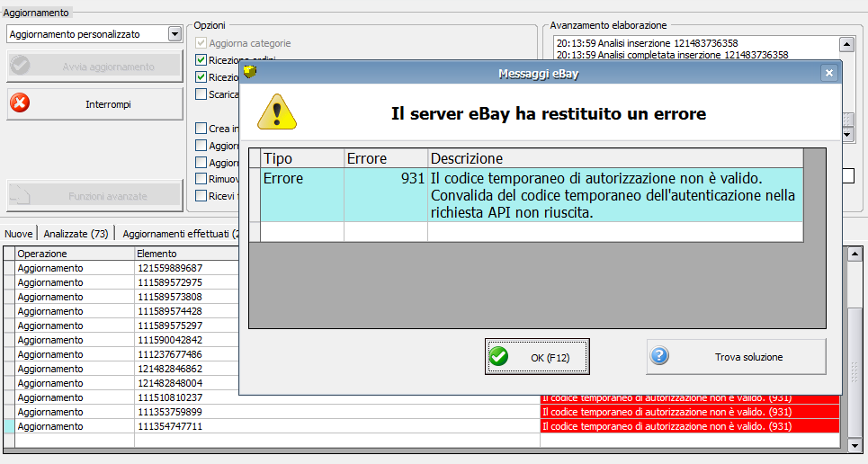
Task: Switch to the Analizzate (73) tab
Action: point(76,234)
